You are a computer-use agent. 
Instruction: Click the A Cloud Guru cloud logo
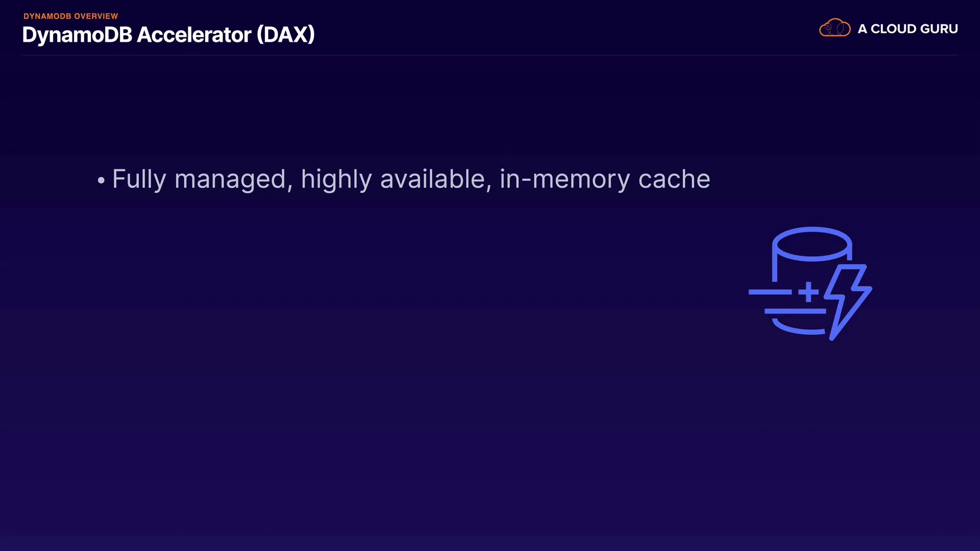835,28
